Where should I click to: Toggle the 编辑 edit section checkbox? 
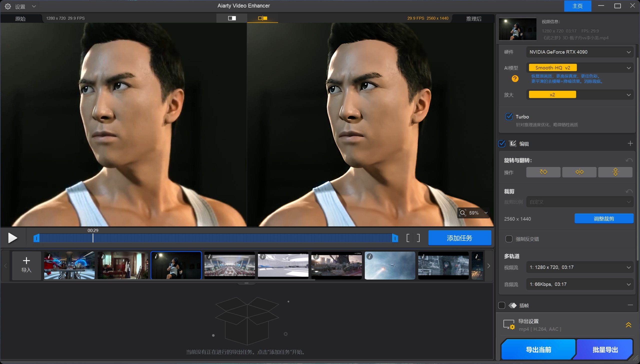tap(502, 143)
